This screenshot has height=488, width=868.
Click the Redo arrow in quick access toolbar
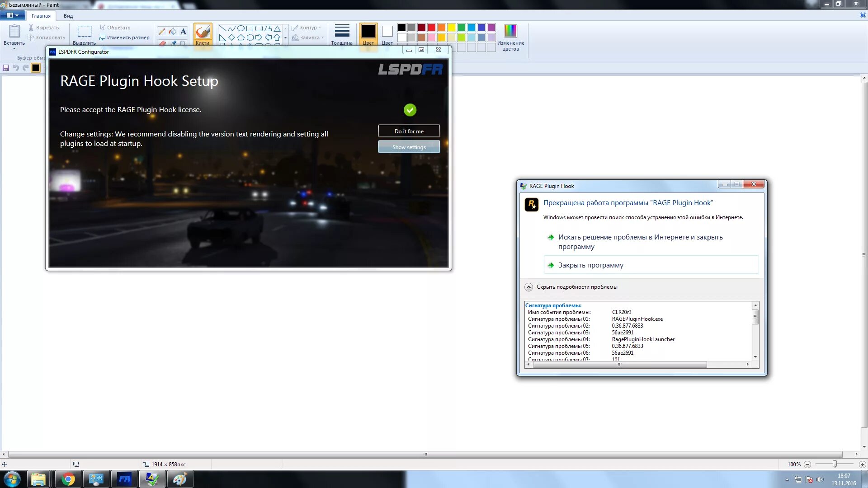click(26, 68)
